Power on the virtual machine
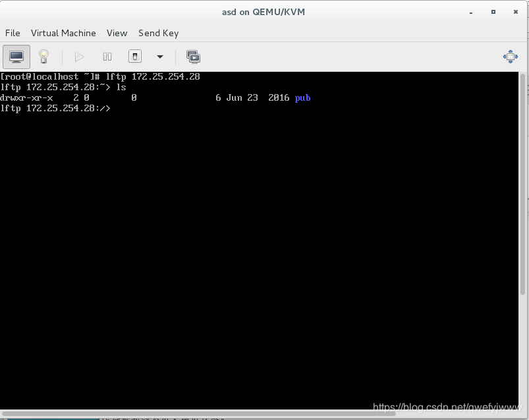Screen dimensions: 529x420 click(79, 57)
